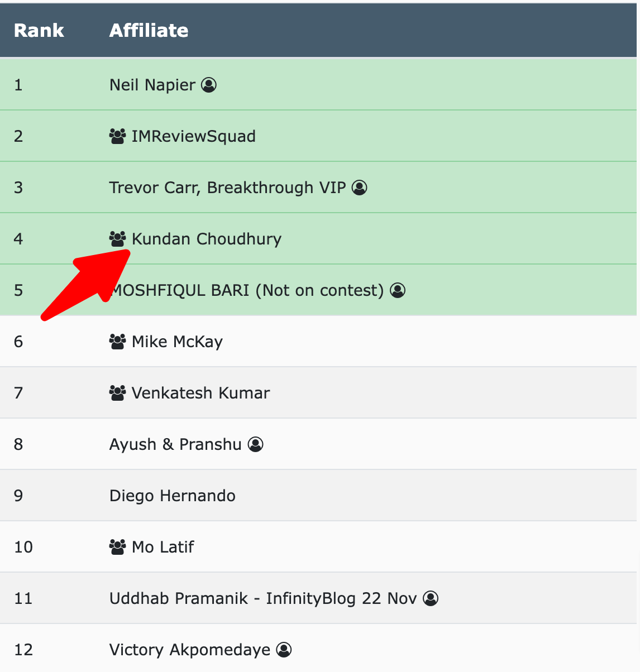Select the rank 6 row number
Image resolution: width=640 pixels, height=672 pixels.
[x=18, y=342]
